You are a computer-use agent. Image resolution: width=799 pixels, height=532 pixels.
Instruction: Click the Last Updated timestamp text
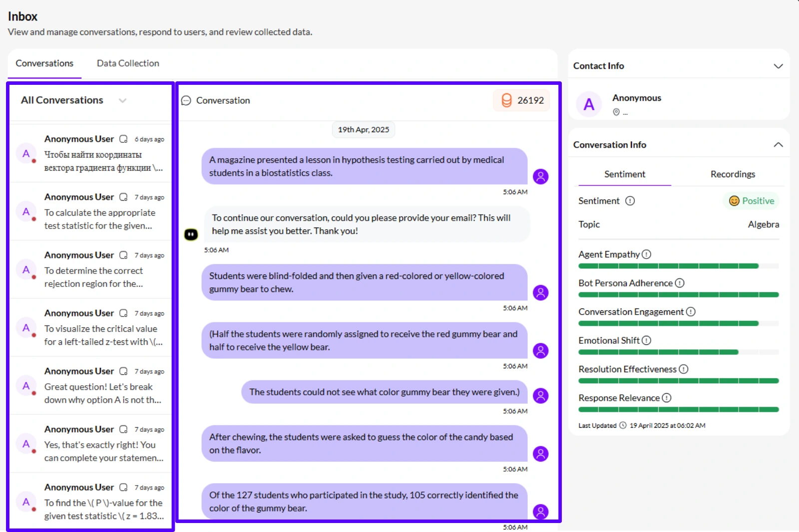(x=667, y=426)
